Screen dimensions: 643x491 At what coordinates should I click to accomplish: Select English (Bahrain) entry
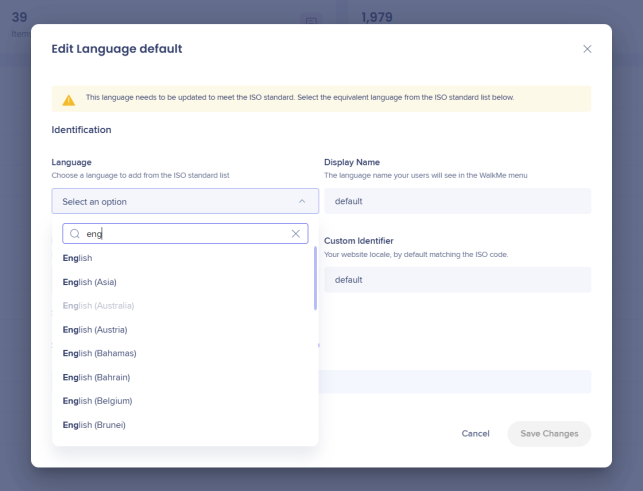(96, 377)
